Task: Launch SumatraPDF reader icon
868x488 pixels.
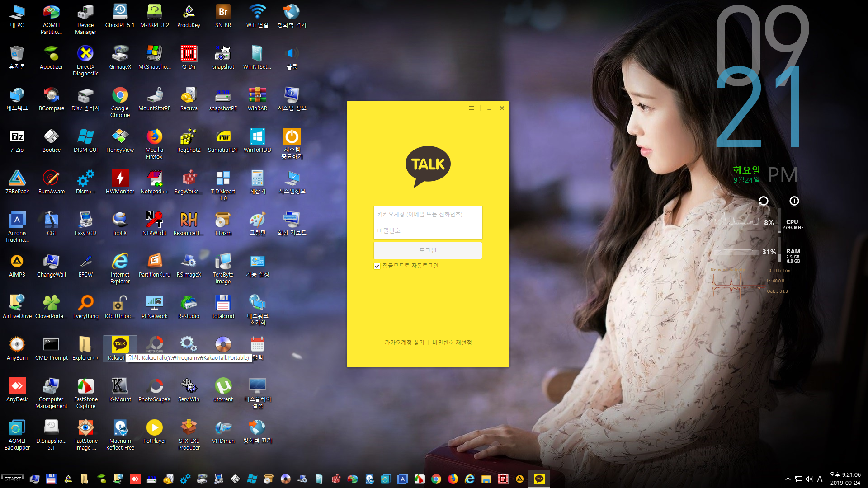Action: 223,141
